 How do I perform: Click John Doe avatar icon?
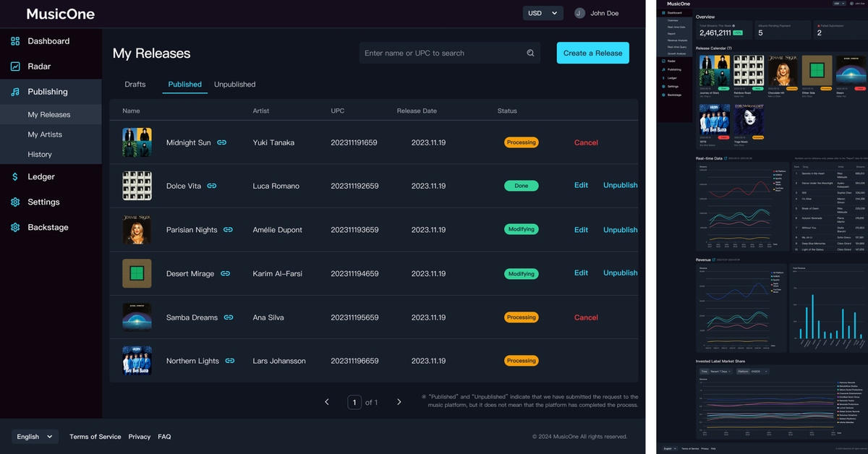(579, 13)
